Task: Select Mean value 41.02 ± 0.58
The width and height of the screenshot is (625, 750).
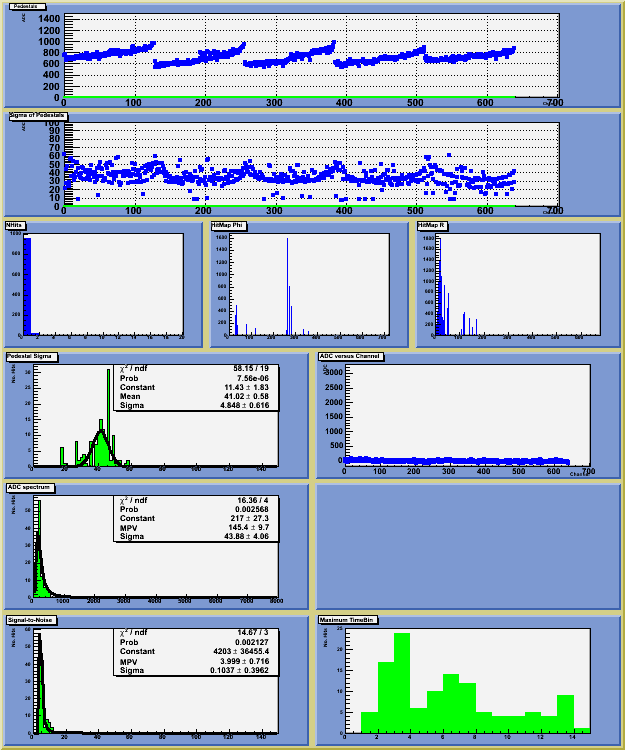Action: point(246,396)
